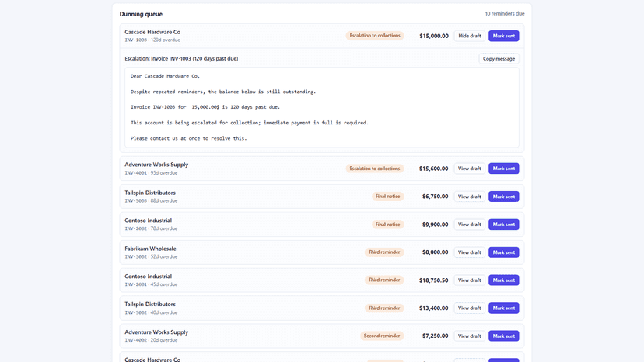Mark Contoso Industrial INV-2002 as sent
644x362 pixels.
503,225
